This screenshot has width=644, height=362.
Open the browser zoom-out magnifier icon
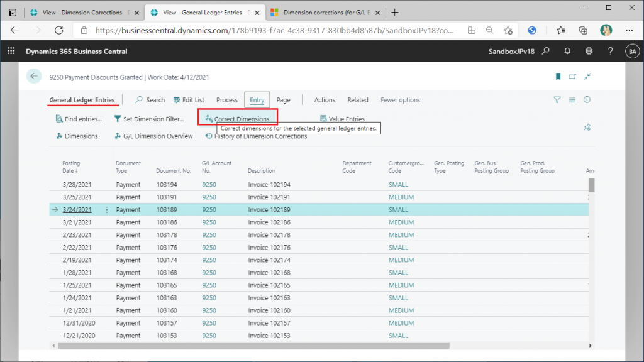coord(489,30)
